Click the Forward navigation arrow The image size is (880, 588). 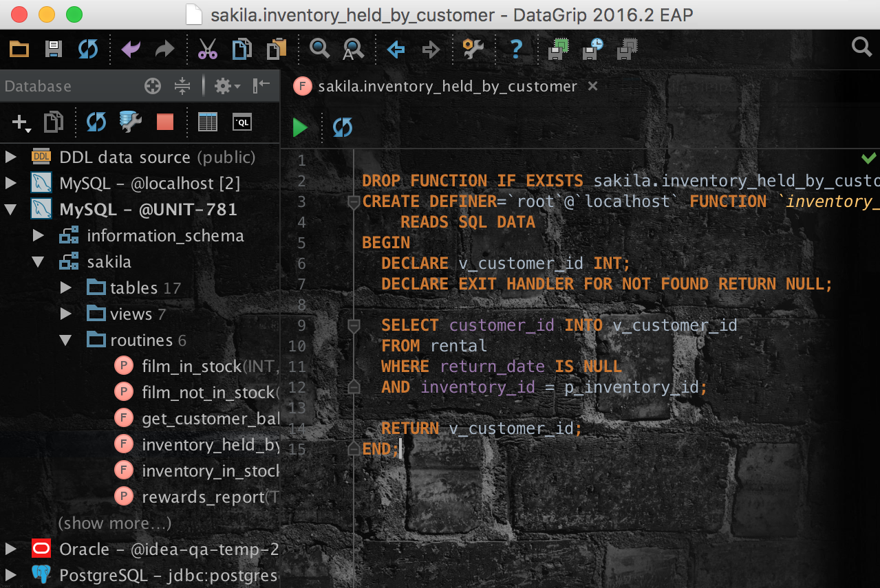click(x=431, y=49)
